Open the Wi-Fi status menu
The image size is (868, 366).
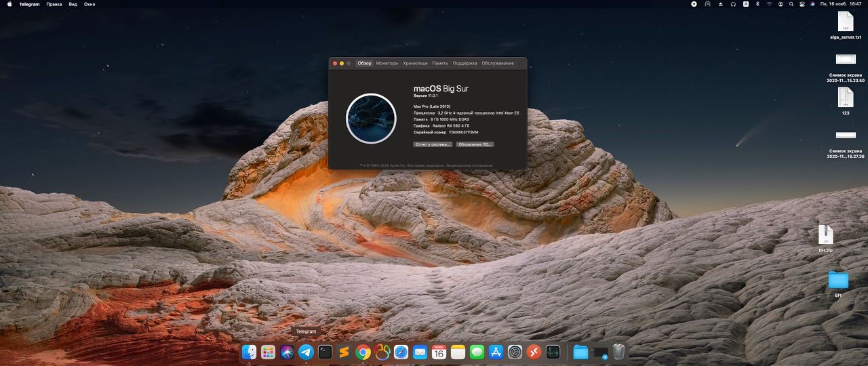(x=770, y=4)
